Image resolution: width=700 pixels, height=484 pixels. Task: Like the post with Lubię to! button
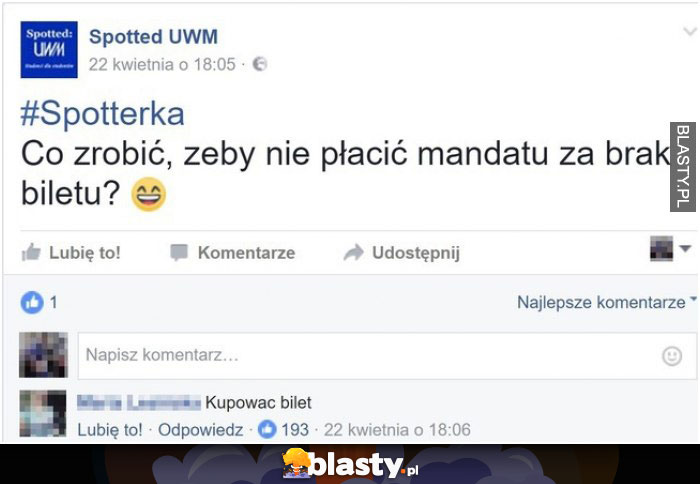(x=71, y=252)
